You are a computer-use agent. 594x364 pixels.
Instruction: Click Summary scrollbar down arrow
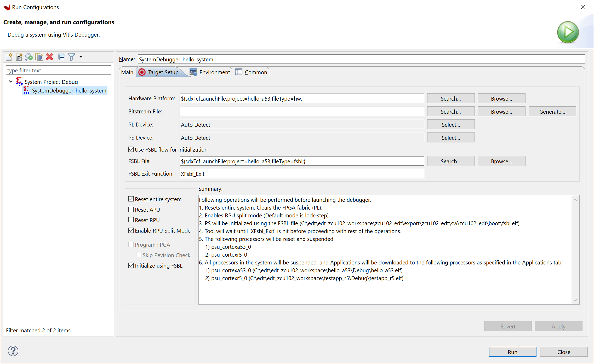click(x=575, y=300)
